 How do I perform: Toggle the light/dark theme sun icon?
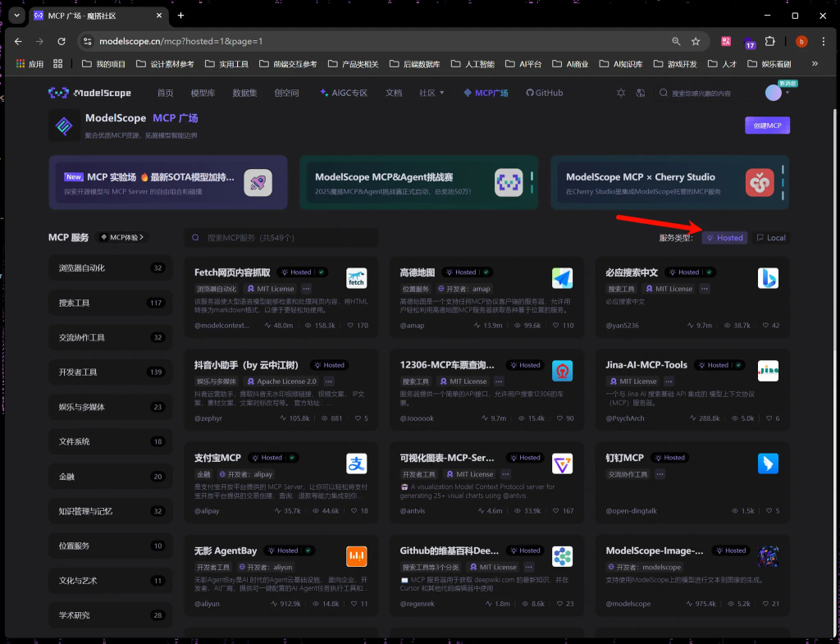click(621, 93)
